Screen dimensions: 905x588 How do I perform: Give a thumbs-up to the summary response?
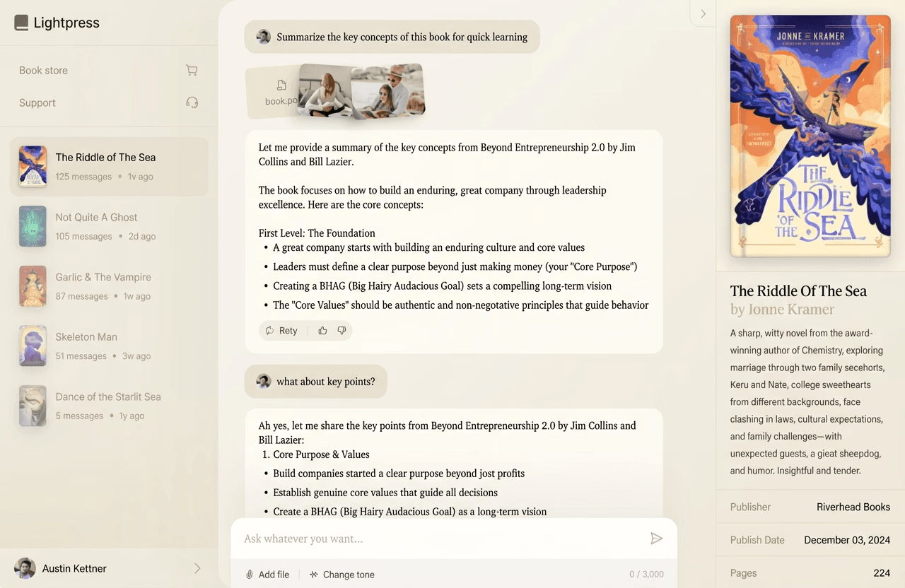[x=322, y=330]
